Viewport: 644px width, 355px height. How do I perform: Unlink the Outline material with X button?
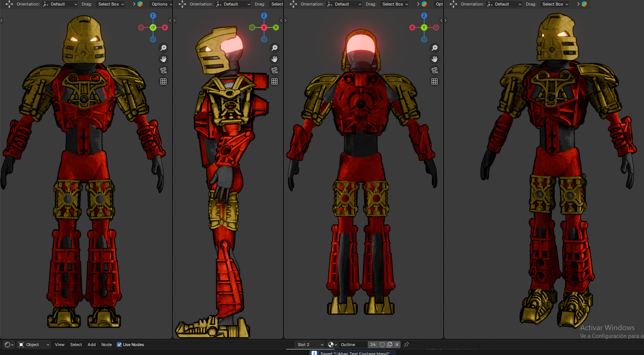[397, 345]
